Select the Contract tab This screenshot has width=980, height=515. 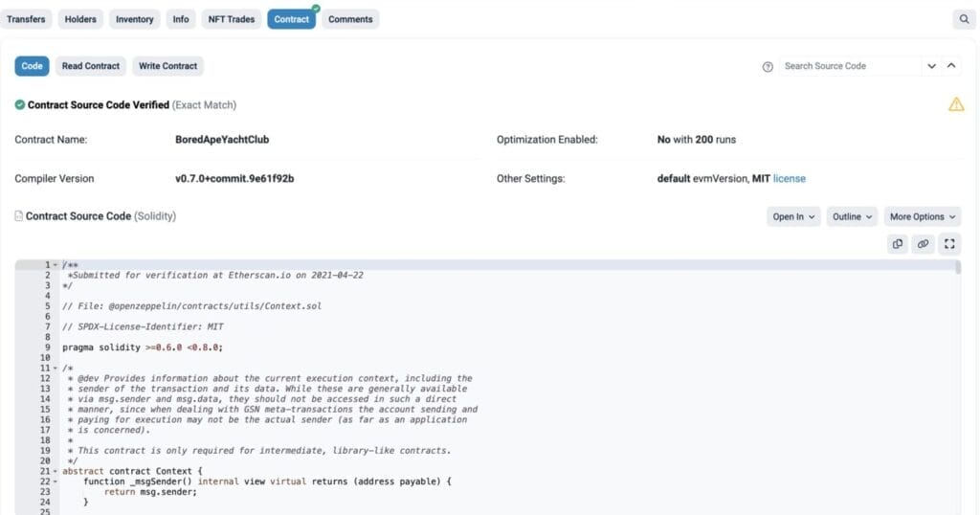(291, 19)
